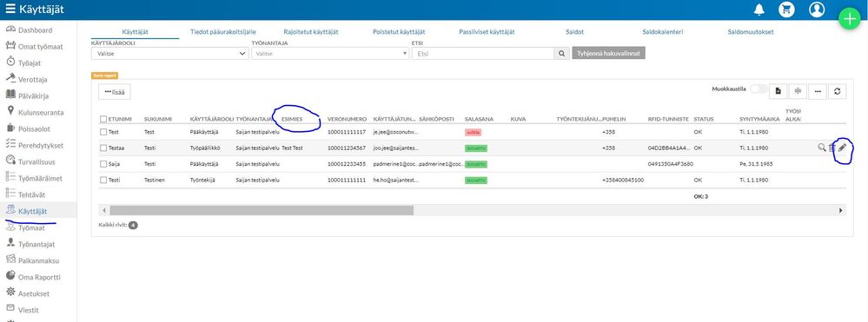Click the Lisää add button
Image resolution: width=868 pixels, height=322 pixels.
115,92
